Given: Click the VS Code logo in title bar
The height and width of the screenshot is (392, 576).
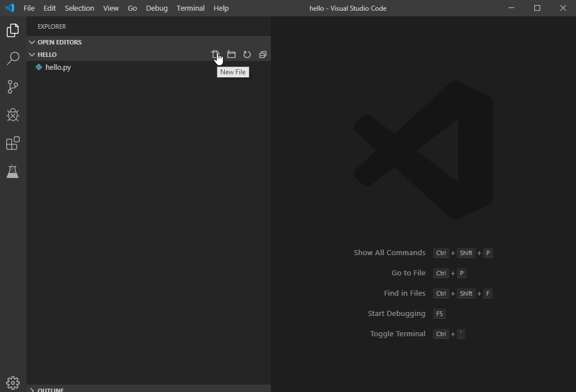Looking at the screenshot, I should (x=10, y=8).
